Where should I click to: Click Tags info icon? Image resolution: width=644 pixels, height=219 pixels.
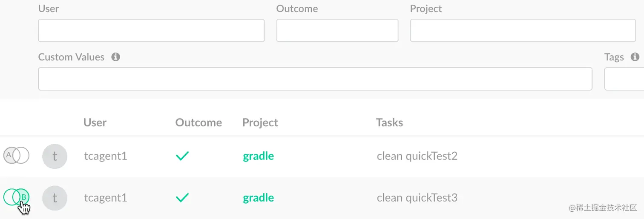(x=635, y=57)
